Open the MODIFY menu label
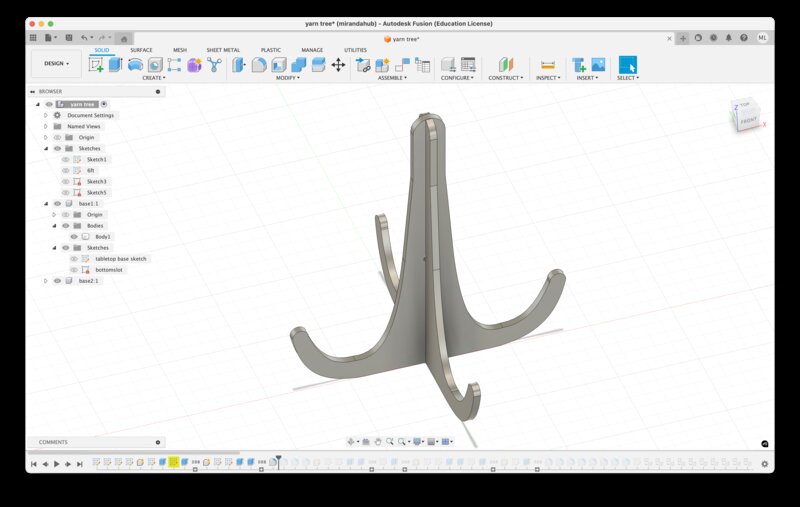800x507 pixels. point(287,78)
